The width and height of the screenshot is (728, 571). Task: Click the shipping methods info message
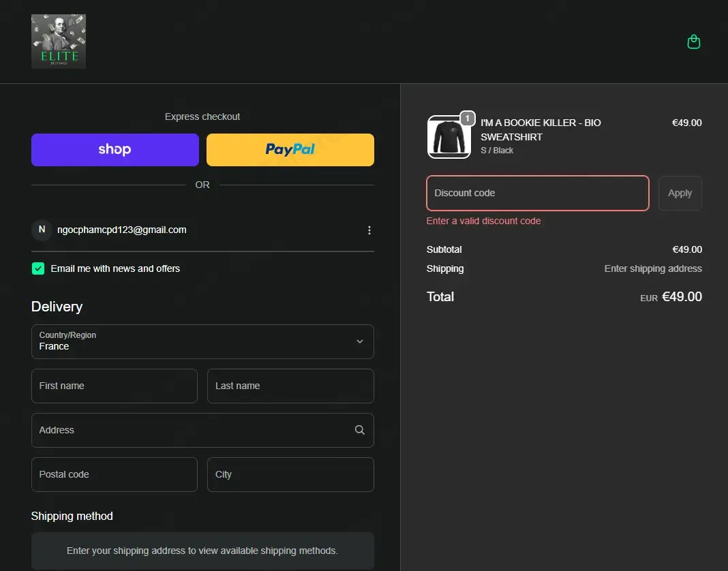point(202,551)
